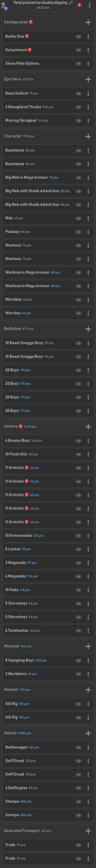Toggle the eye icon for 10 Kommandos
Viewport: 96px width, 868px height.
click(78, 536)
